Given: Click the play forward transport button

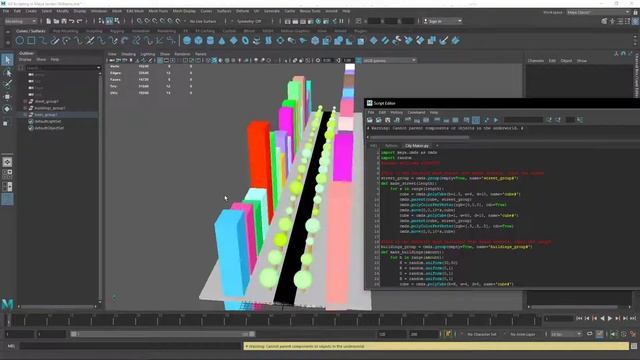Looking at the screenshot, I should (610, 318).
